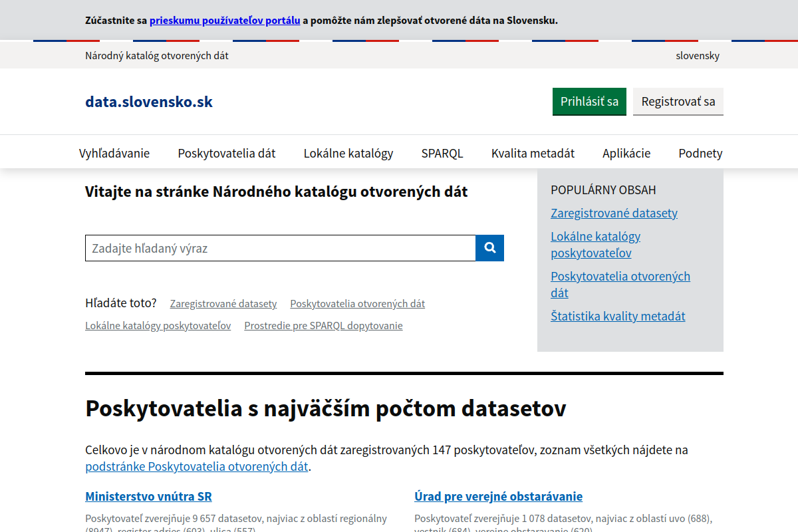The height and width of the screenshot is (532, 798).
Task: Click heading Poskytovatelia s najväčším počtom datasetov
Action: [326, 408]
